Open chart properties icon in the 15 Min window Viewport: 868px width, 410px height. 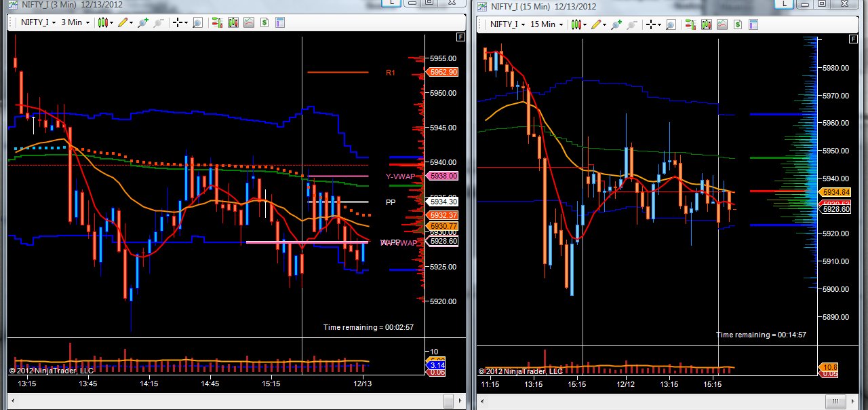point(753,24)
